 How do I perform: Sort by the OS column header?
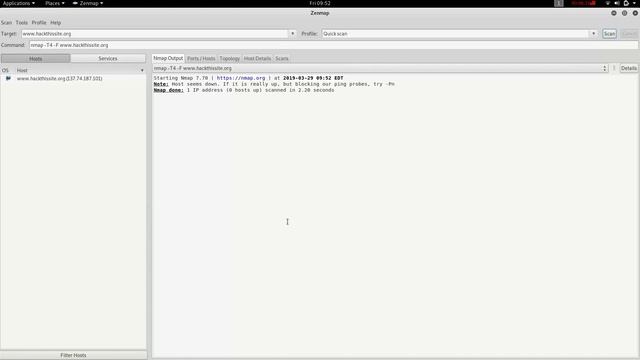click(x=5, y=71)
